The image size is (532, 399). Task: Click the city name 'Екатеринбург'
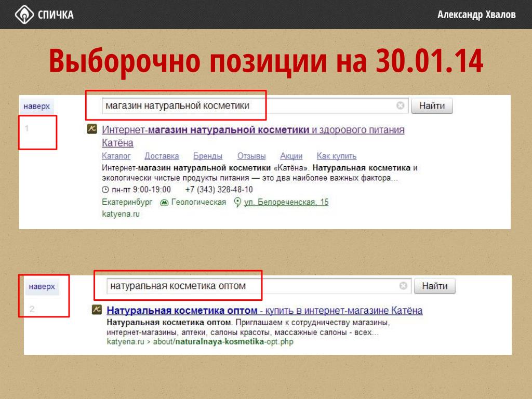coord(127,202)
